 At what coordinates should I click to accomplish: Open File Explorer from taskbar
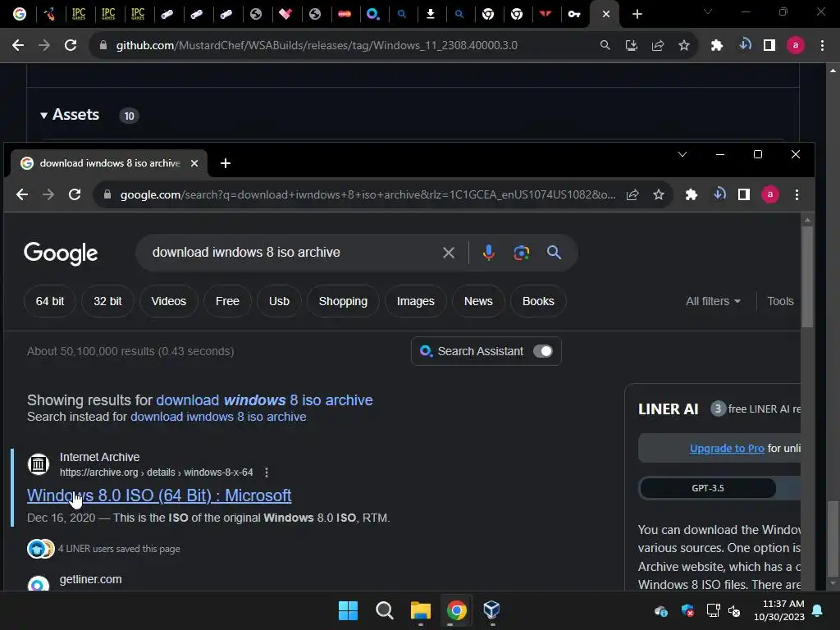tap(421, 610)
